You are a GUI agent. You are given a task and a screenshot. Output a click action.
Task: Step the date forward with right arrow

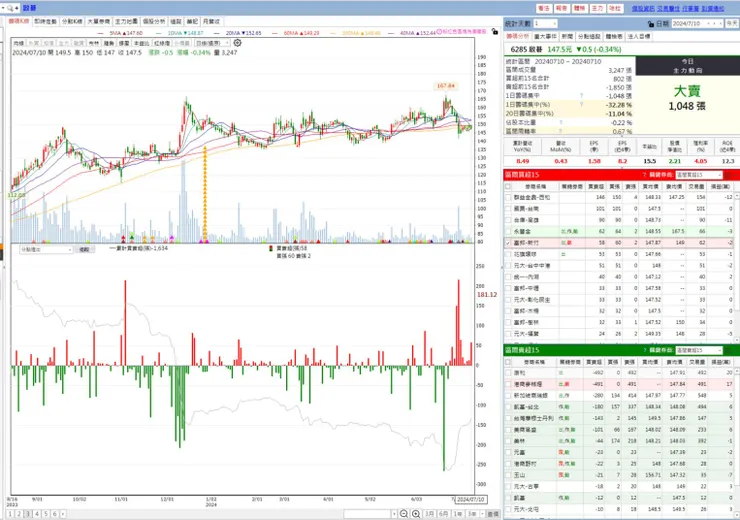tap(720, 24)
